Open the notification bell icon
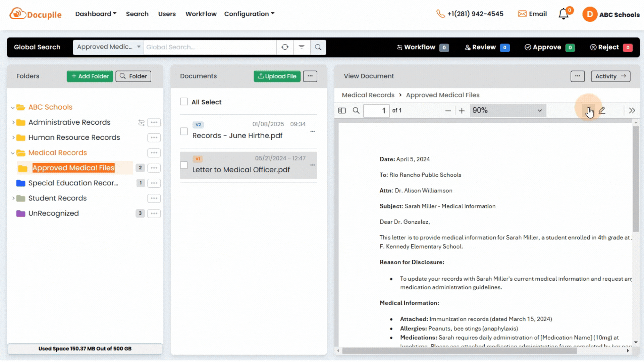644x362 pixels. point(563,14)
